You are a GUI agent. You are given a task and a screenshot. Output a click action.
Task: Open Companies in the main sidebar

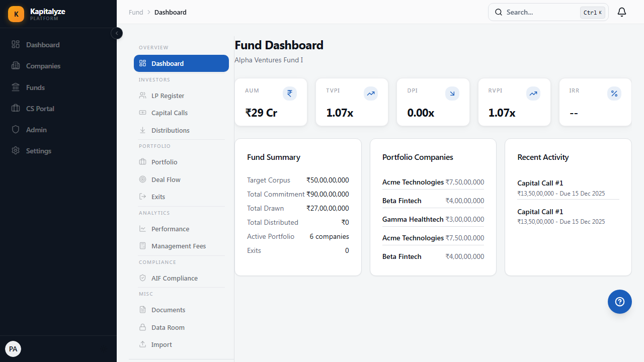point(58,66)
